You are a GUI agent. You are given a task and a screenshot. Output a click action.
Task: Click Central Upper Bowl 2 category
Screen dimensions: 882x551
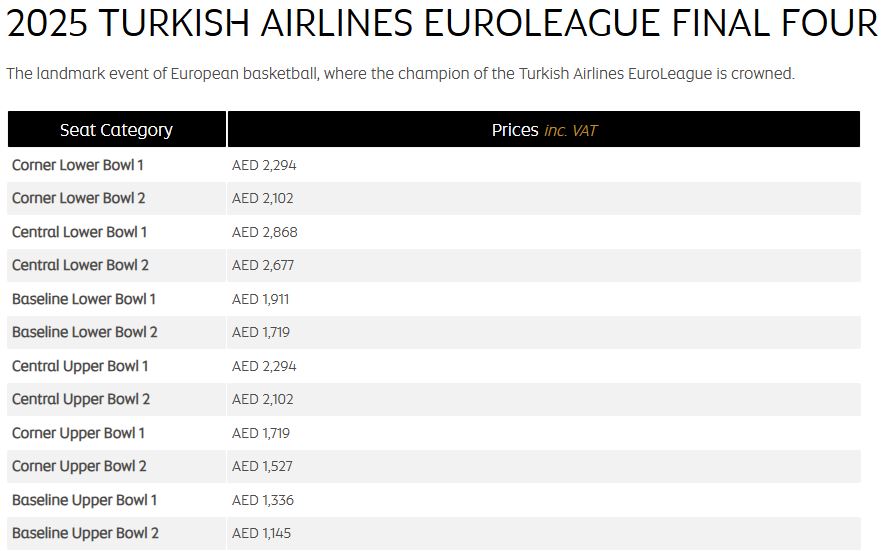tap(81, 399)
